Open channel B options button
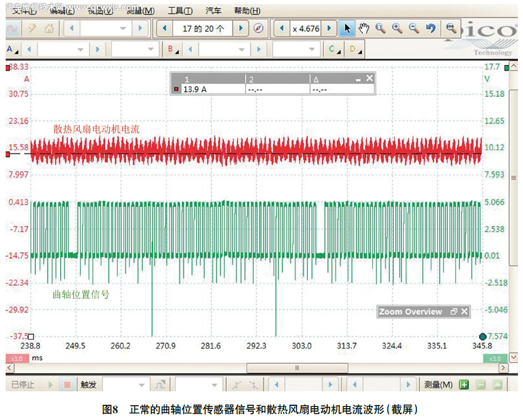Image resolution: width=523 pixels, height=420 pixels. pos(172,49)
